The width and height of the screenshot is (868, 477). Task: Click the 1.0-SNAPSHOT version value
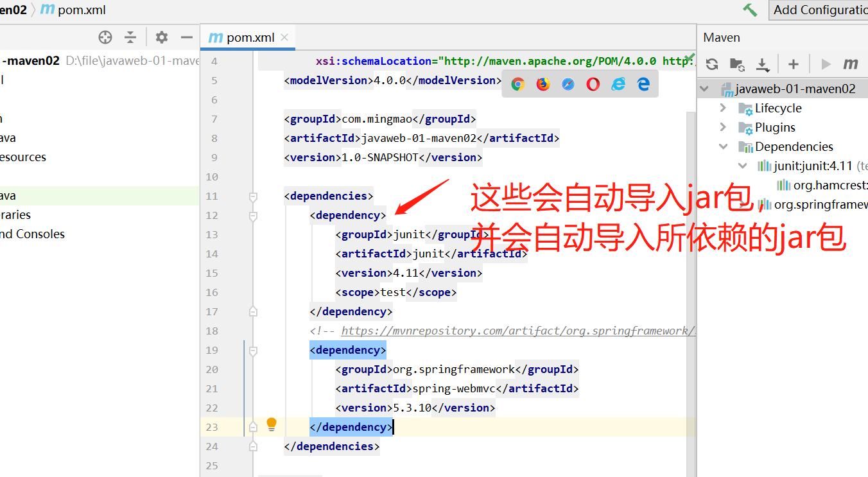380,157
